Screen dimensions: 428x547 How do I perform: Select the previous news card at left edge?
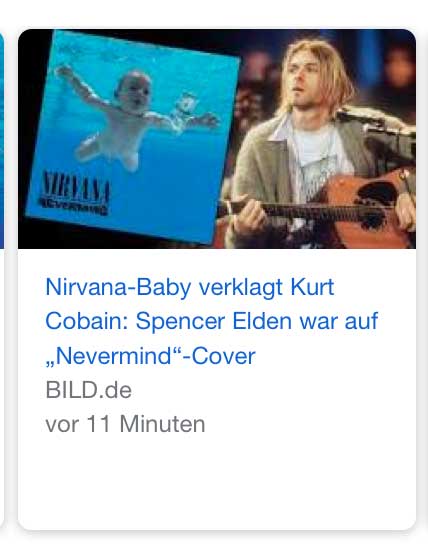point(2,140)
